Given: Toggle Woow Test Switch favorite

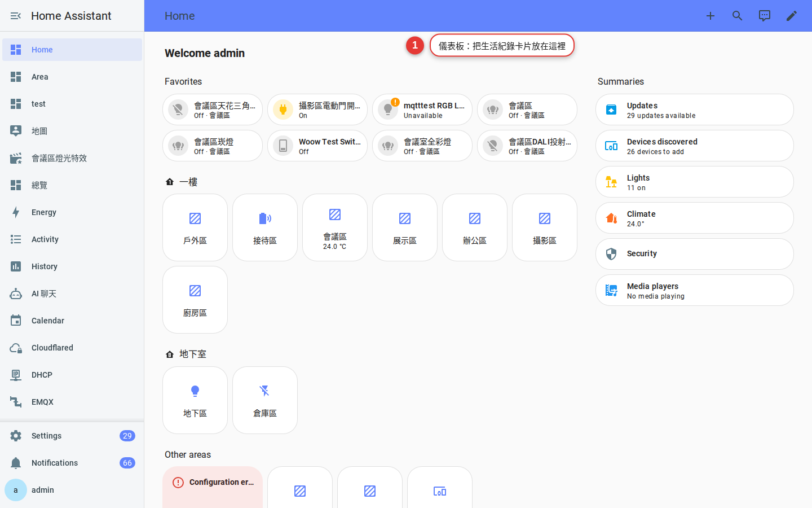Looking at the screenshot, I should (283, 146).
